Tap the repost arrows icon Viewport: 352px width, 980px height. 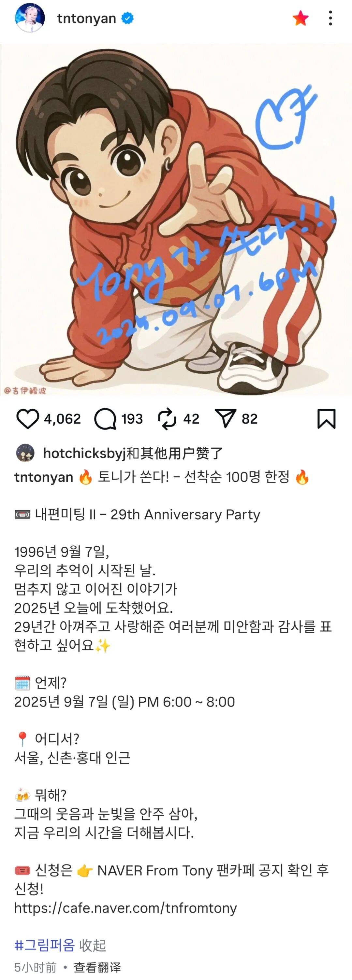pyautogui.click(x=167, y=419)
